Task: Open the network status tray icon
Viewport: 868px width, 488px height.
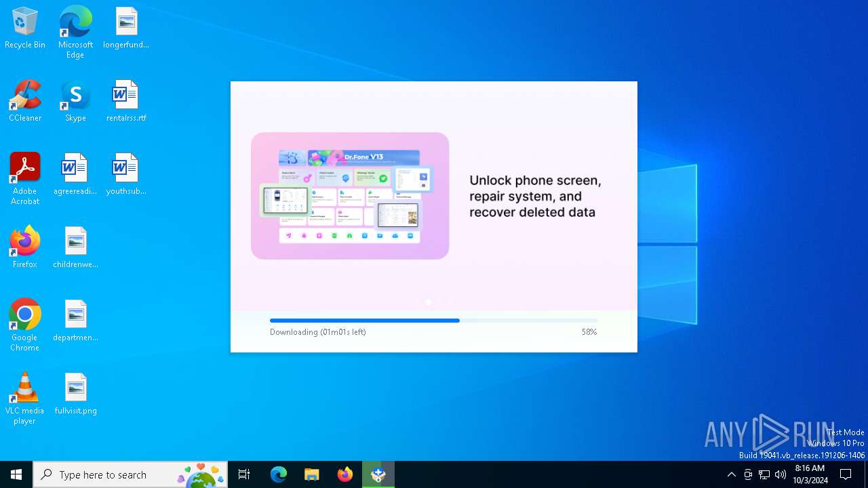Action: pyautogui.click(x=764, y=474)
